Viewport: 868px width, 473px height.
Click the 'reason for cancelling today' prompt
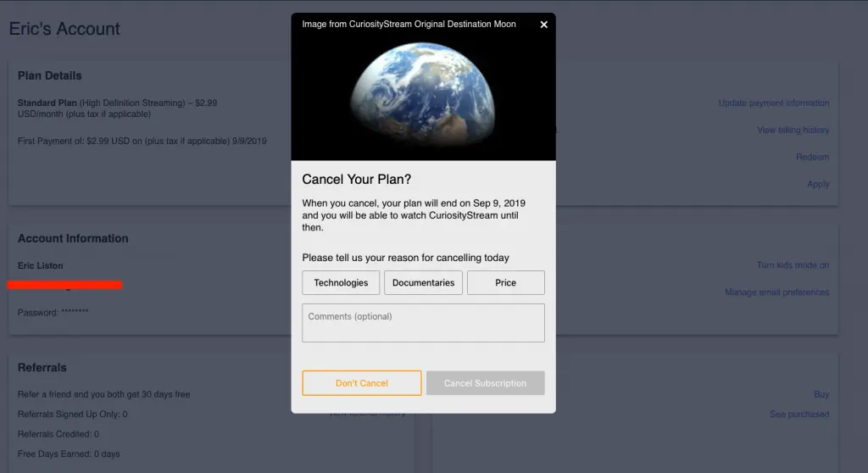click(x=406, y=258)
